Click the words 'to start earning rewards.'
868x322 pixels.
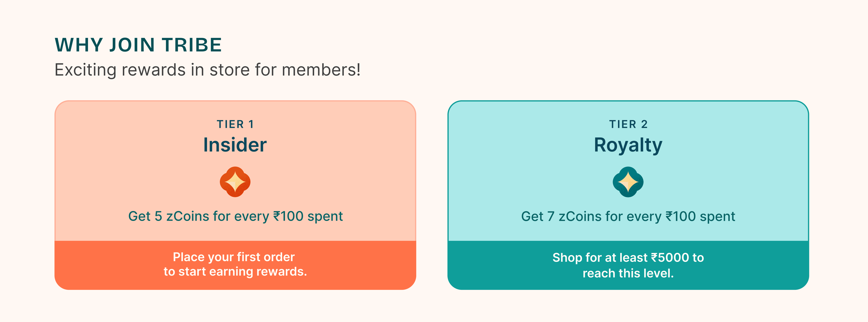click(x=235, y=272)
